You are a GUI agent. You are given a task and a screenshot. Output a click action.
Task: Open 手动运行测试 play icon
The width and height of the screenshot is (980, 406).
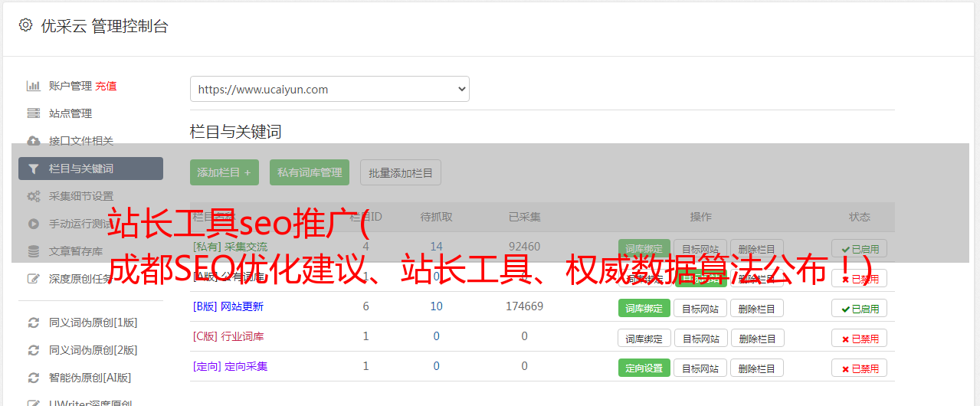click(x=34, y=224)
